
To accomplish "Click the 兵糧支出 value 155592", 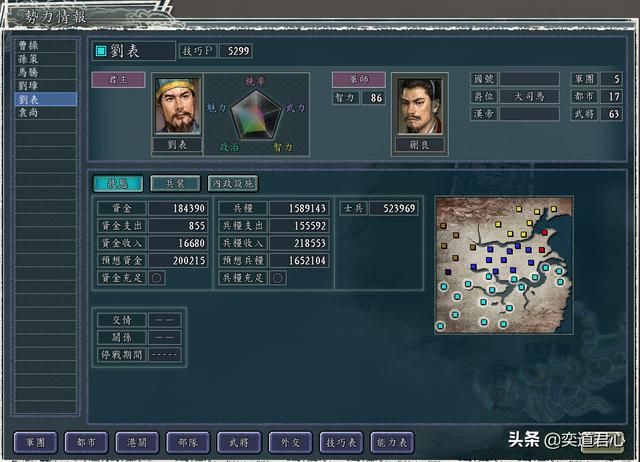I will click(x=299, y=226).
